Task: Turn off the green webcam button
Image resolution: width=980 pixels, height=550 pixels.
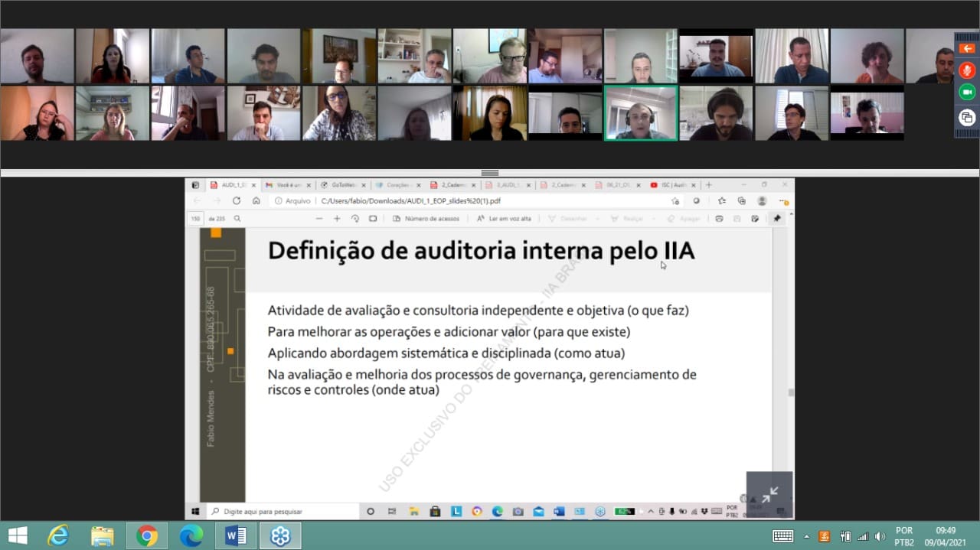Action: (x=966, y=93)
